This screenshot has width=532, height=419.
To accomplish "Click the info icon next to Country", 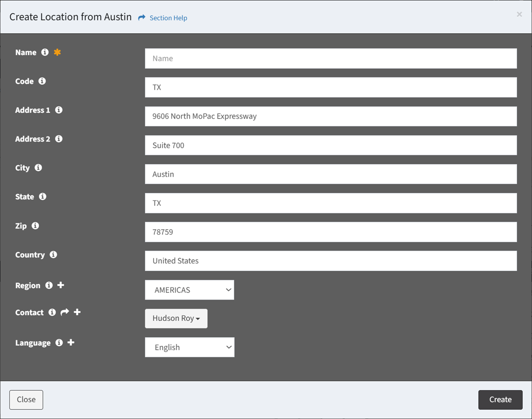I will pos(53,255).
